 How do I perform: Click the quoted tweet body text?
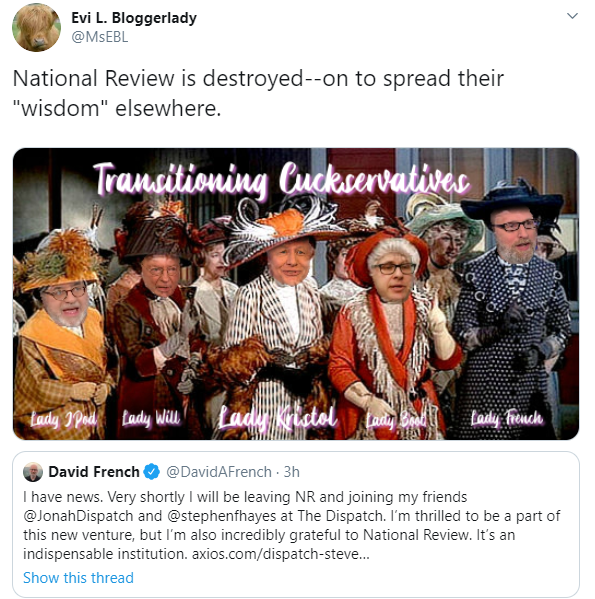pos(291,525)
